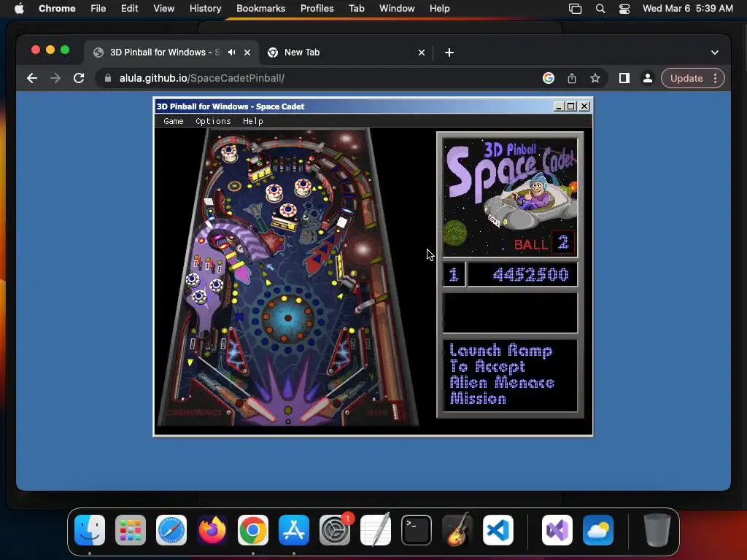Open the Bookmarks menu
The image size is (747, 560).
click(x=260, y=8)
